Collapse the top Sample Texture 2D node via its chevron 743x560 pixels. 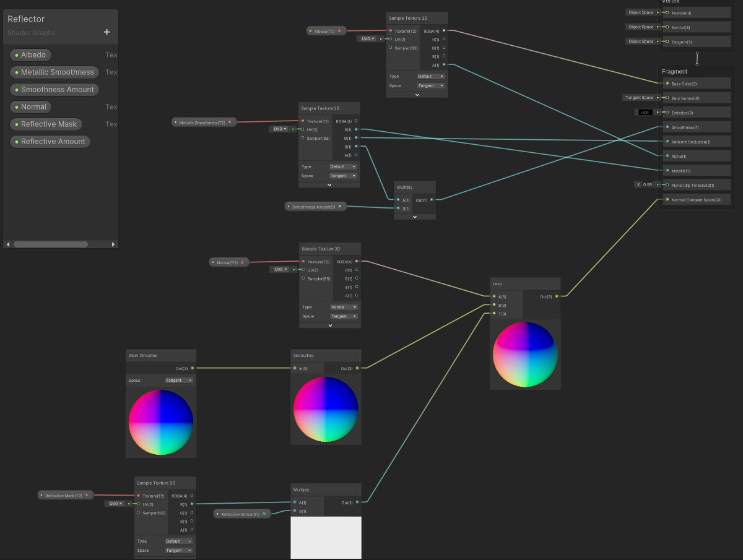(x=417, y=94)
